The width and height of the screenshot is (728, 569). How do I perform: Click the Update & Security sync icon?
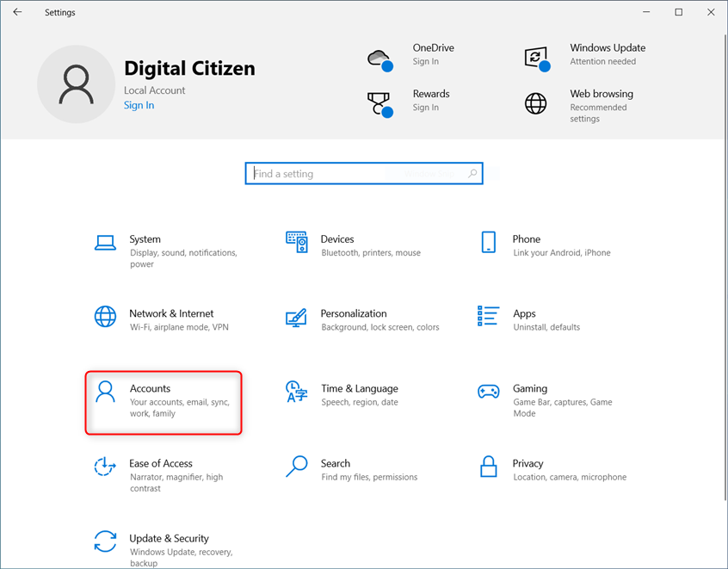pos(105,541)
